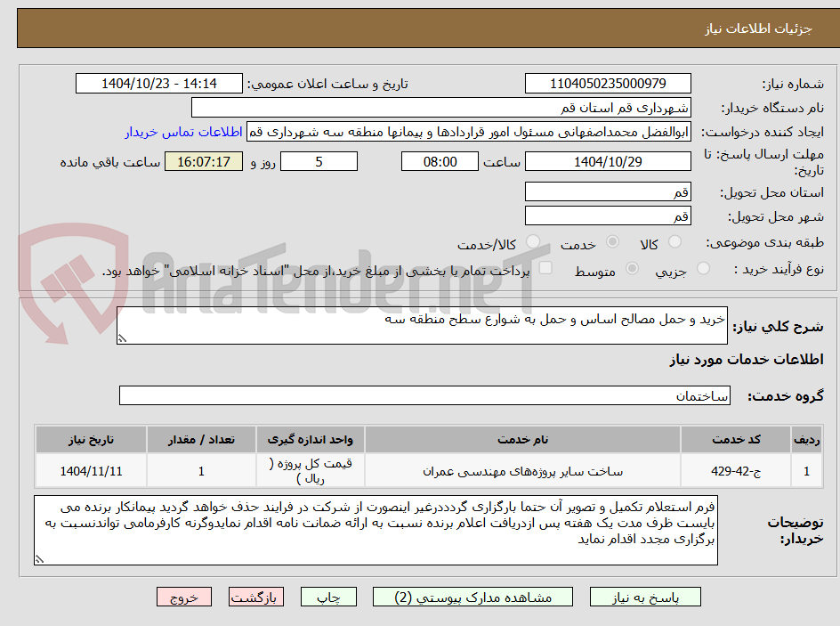
Task: Select the کالا radio button
Action: click(x=675, y=242)
